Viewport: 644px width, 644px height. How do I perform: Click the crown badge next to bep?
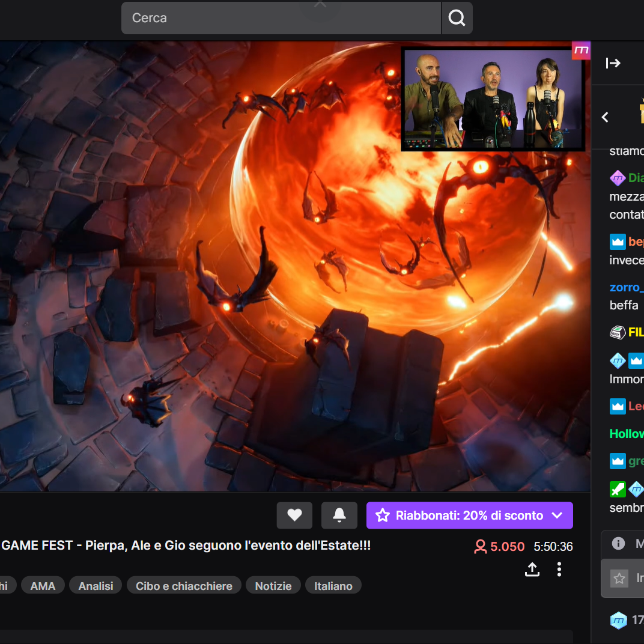click(618, 241)
